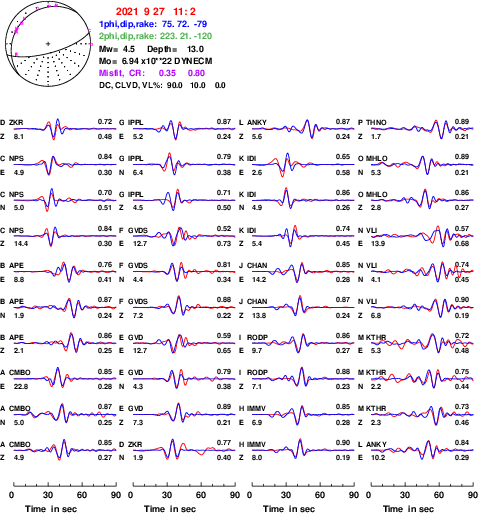Click the green 2phi,dip,rake nodal plane line
This screenshot has width=478, height=513.
155,36
